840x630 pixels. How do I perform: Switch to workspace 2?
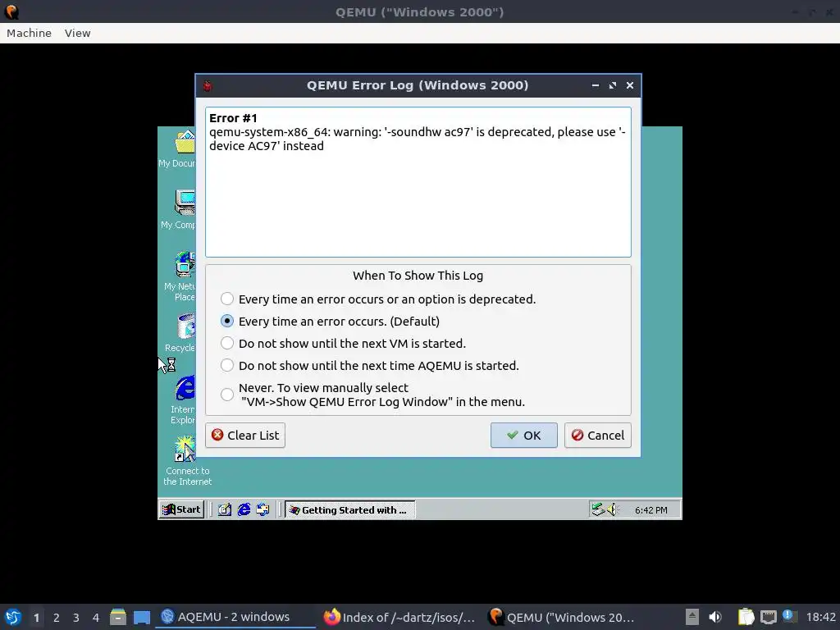coord(57,618)
